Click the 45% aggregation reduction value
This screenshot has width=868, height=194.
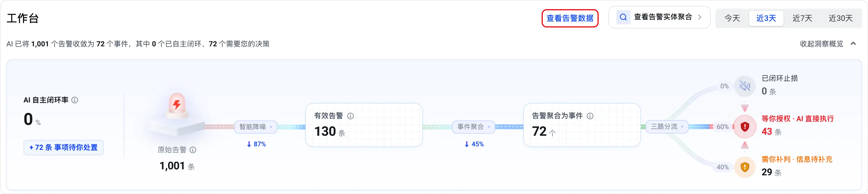[x=474, y=144]
